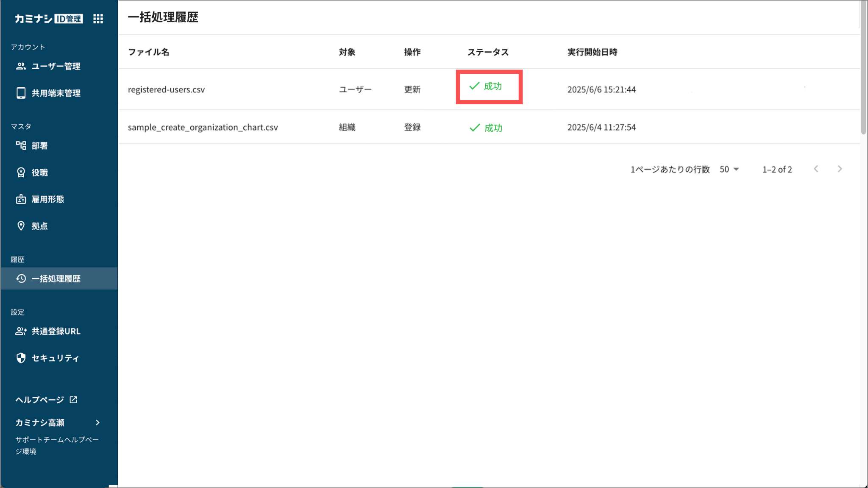Click the registered-users.csv file row
The height and width of the screenshot is (488, 868).
point(166,89)
